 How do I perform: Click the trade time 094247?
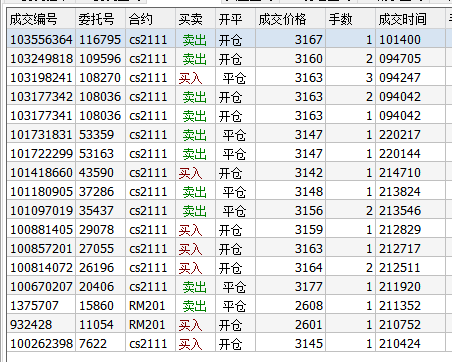point(400,78)
